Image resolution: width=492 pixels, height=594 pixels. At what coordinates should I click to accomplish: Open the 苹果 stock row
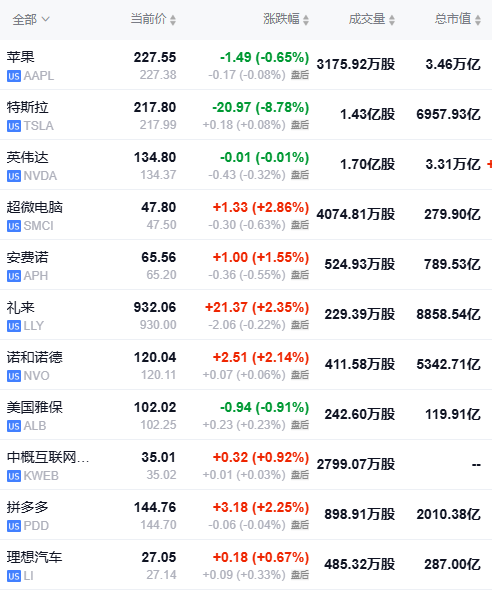click(246, 65)
